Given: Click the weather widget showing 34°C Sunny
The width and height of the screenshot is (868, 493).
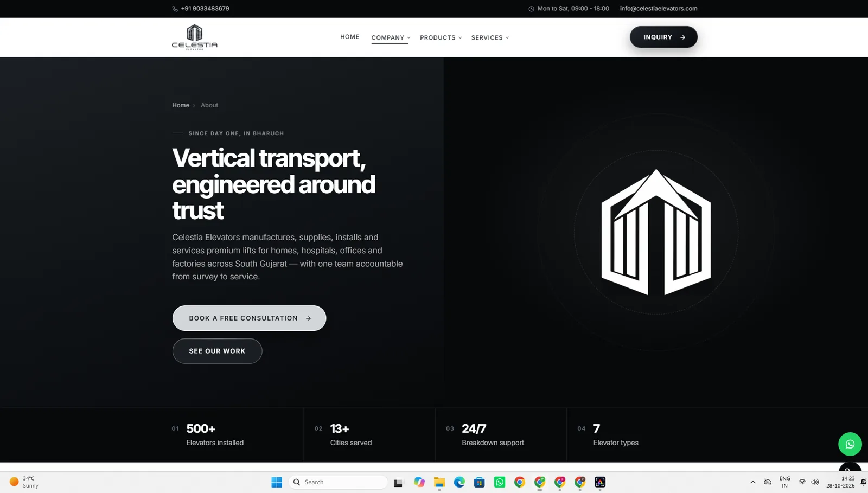Looking at the screenshot, I should [24, 482].
